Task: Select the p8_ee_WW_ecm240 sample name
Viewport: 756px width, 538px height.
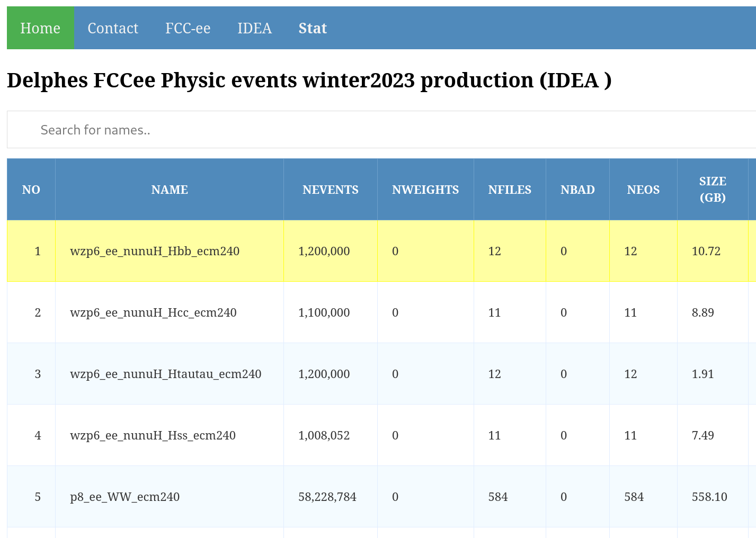Action: pos(125,497)
